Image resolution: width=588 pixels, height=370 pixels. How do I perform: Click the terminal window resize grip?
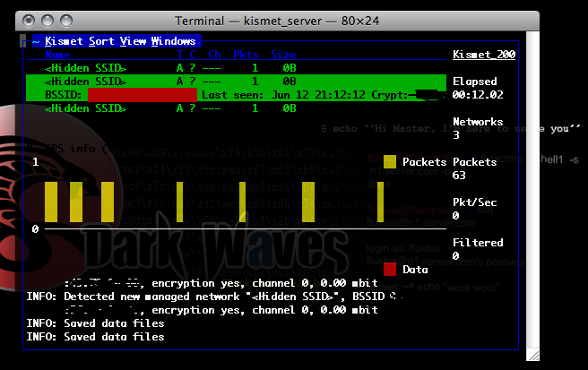(532, 355)
